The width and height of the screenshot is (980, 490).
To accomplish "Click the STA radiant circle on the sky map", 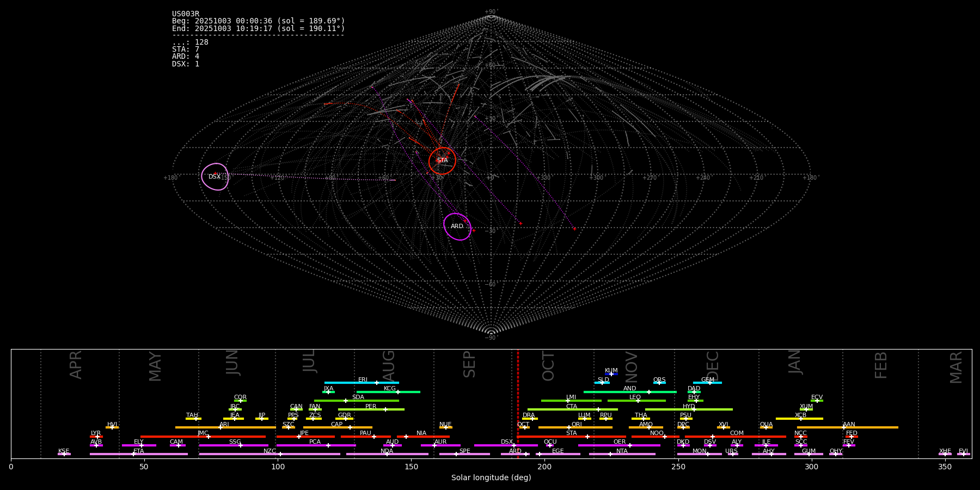I will 442,161.
